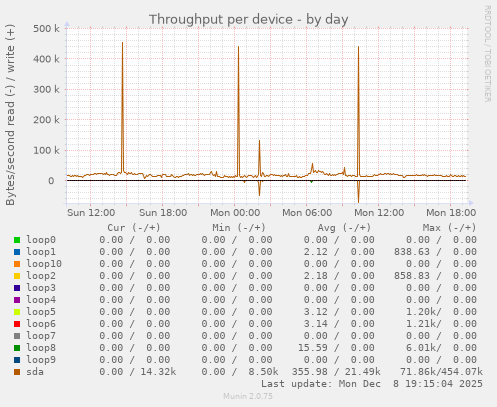Click the loop0 green legend swatch
This screenshot has height=407, width=497.
tap(17, 240)
